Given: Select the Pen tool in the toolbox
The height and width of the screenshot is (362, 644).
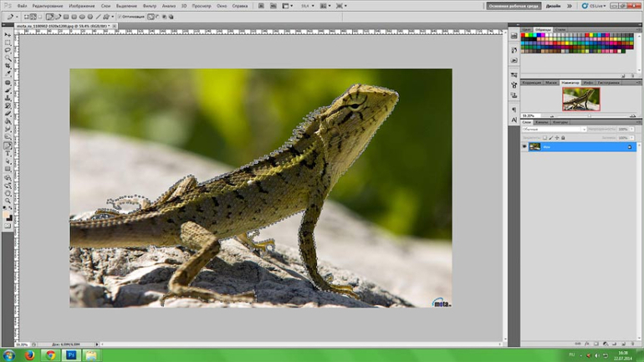Looking at the screenshot, I should (8, 145).
